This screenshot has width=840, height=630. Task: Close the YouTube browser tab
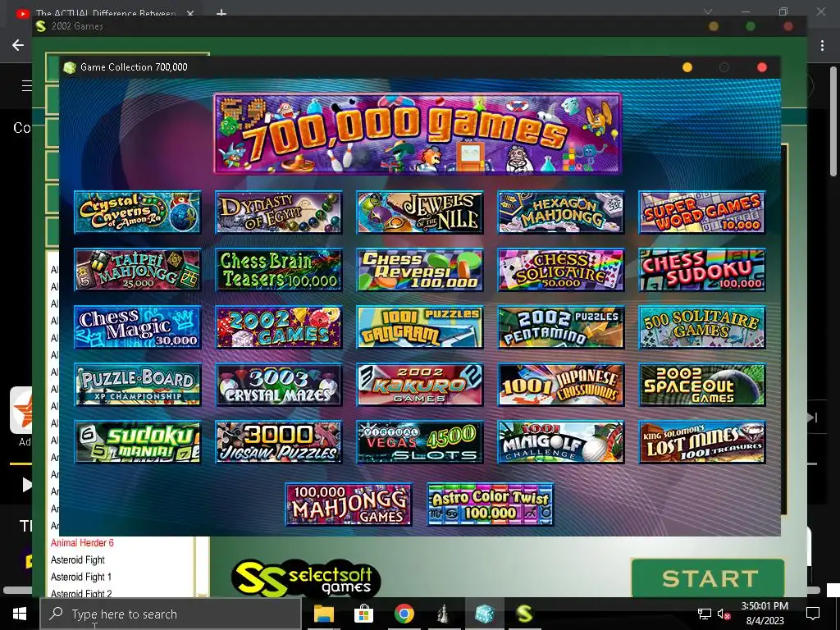coord(190,13)
